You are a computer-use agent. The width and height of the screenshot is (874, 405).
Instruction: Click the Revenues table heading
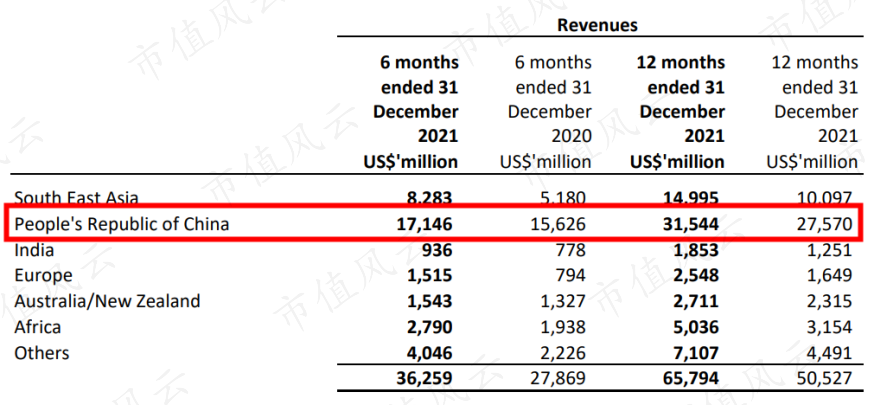[598, 25]
